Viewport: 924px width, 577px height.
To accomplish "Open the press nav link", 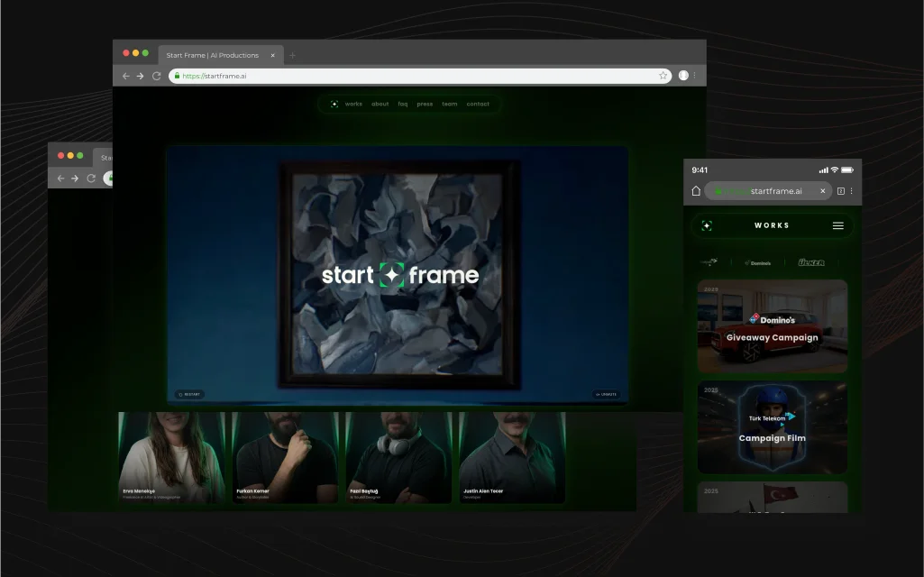I will point(425,104).
